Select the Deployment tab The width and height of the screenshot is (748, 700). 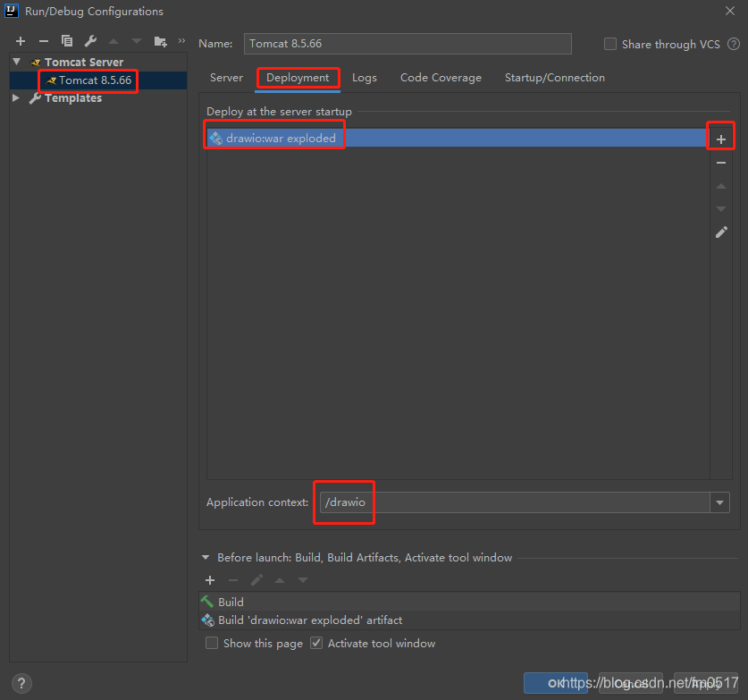pyautogui.click(x=298, y=78)
